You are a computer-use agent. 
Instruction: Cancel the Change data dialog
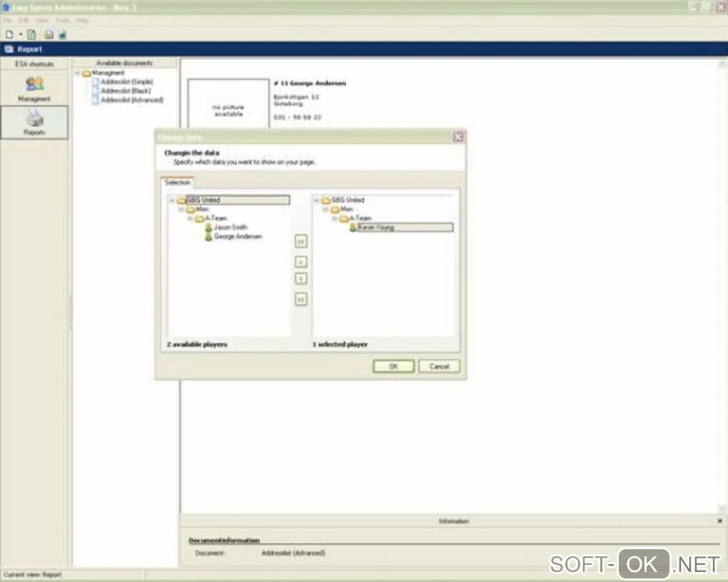tap(439, 367)
